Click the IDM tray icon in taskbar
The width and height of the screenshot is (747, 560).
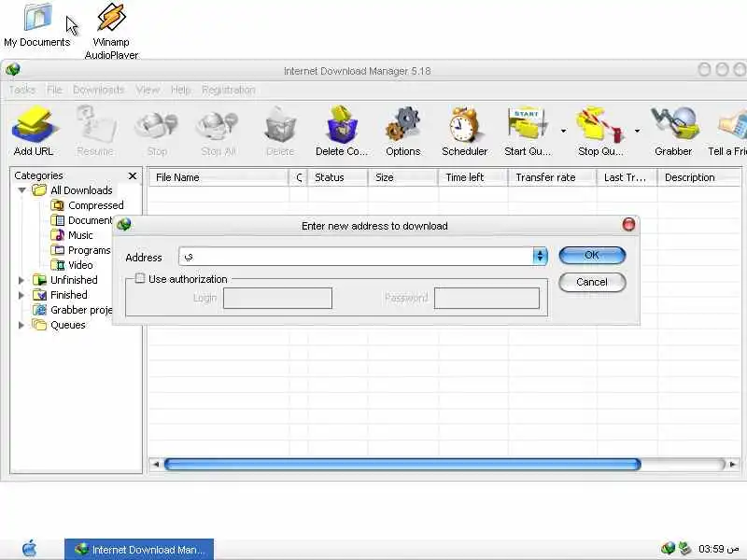click(668, 549)
